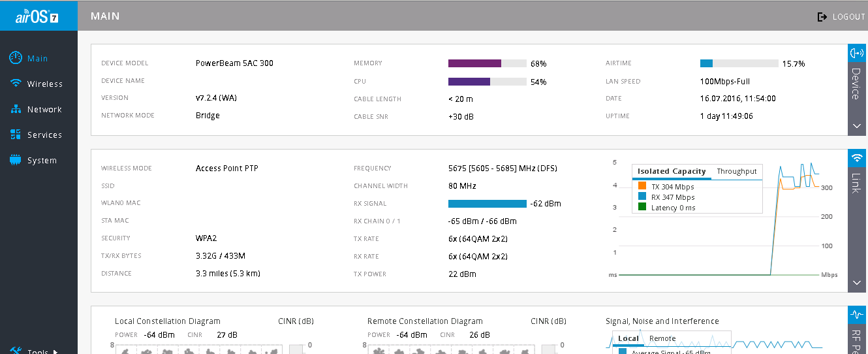Viewport: 868px width, 354px height.
Task: Collapse the Device panel chevron
Action: pos(857,126)
